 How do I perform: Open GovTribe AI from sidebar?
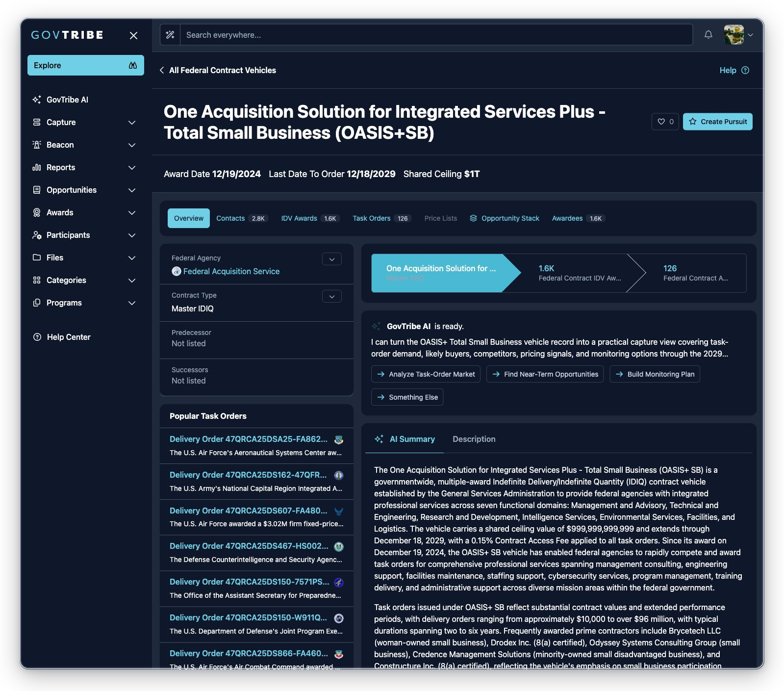coord(67,100)
